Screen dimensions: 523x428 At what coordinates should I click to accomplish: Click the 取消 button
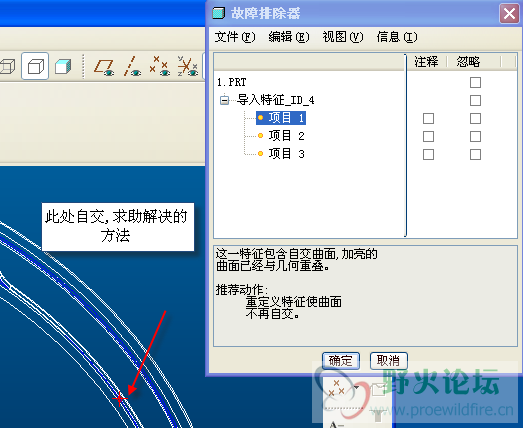coord(389,361)
